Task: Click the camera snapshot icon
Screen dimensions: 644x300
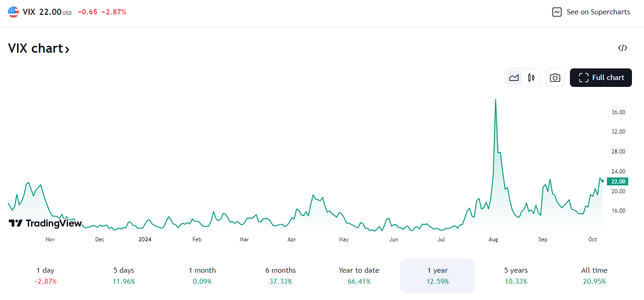Action: [x=555, y=77]
